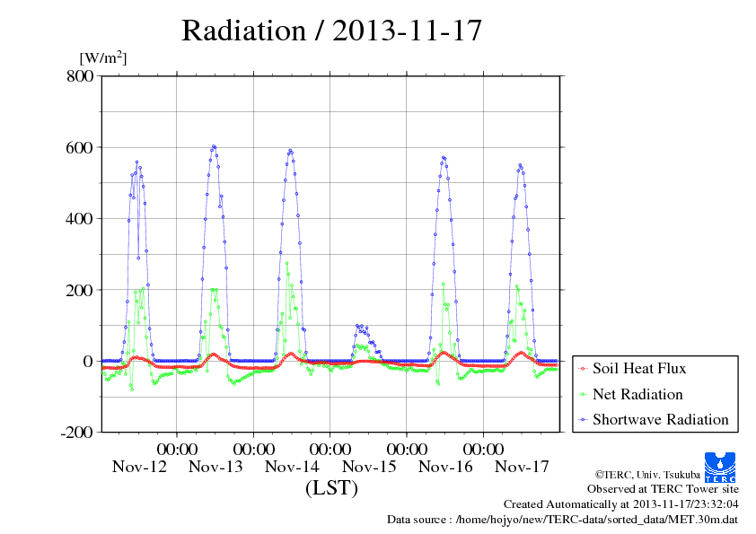Screen dimensions: 756x534
Task: Click the red Soil Heat Flux legend marker
Action: (584, 369)
